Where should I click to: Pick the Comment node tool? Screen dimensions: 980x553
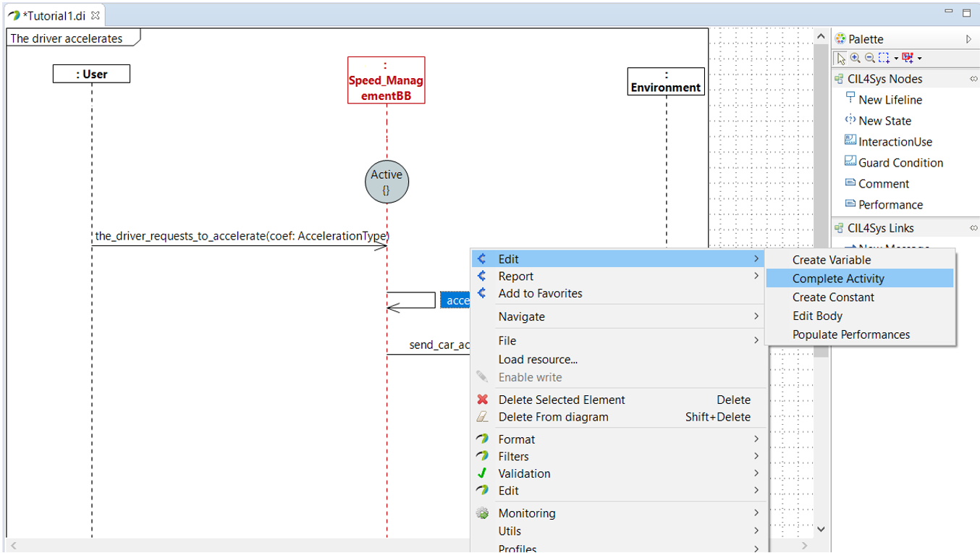[x=877, y=184]
